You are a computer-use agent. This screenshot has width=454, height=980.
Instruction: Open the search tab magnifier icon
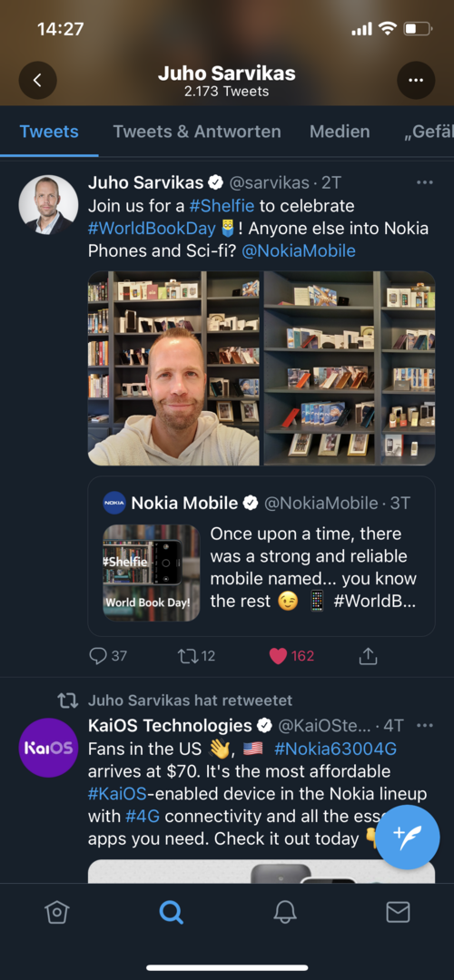171,913
